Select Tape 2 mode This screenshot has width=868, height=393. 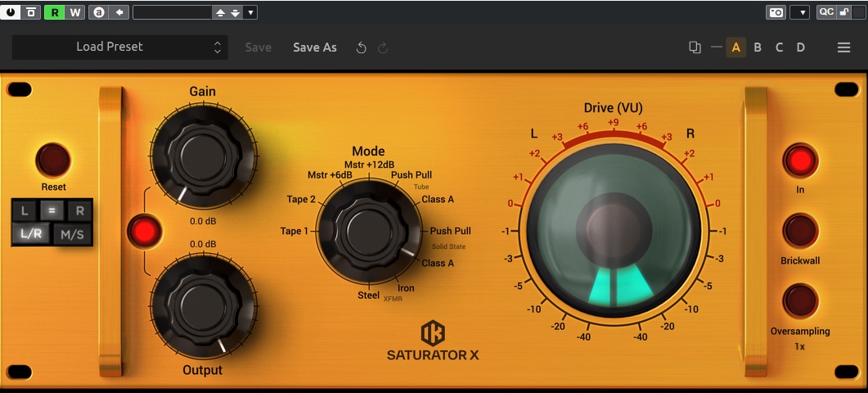click(x=300, y=200)
